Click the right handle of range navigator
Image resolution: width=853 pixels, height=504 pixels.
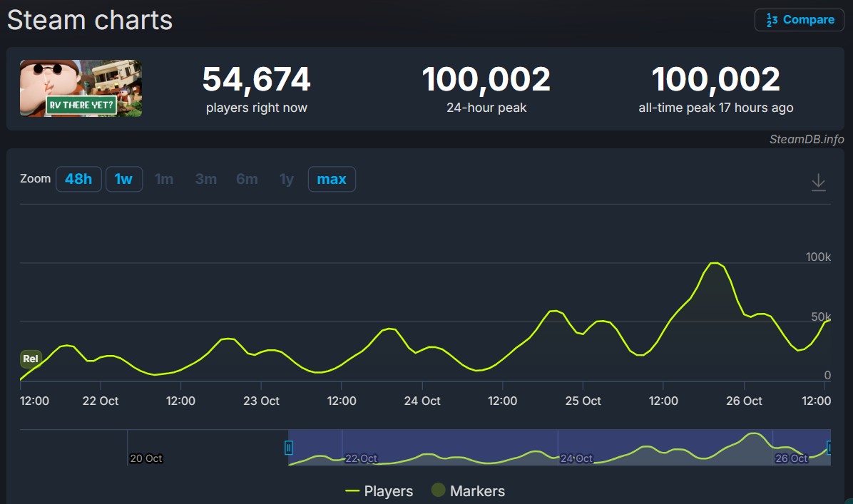pyautogui.click(x=829, y=448)
